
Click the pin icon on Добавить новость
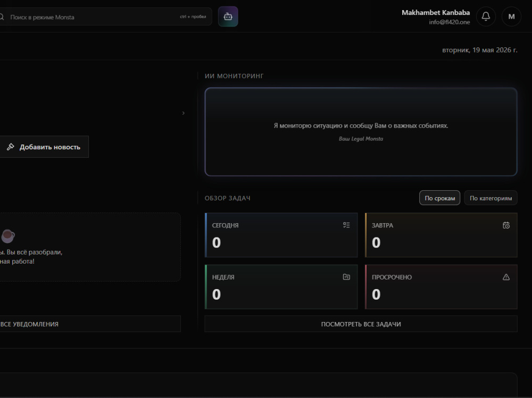click(11, 147)
